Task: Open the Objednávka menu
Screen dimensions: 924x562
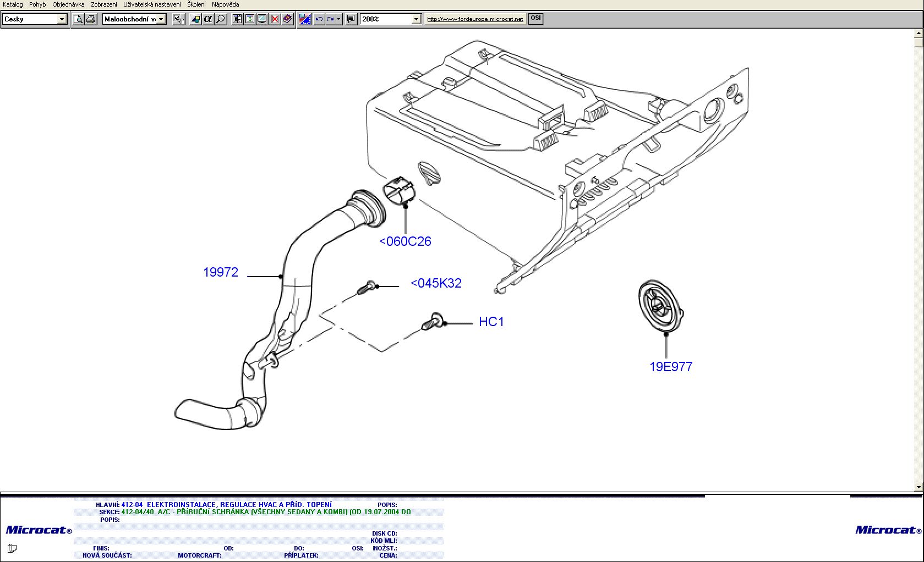Action: (68, 4)
